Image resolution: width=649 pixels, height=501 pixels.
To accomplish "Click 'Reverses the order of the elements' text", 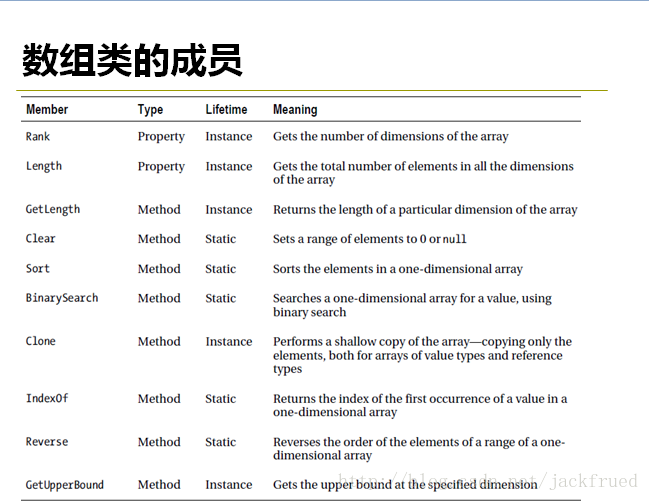I will tap(419, 448).
